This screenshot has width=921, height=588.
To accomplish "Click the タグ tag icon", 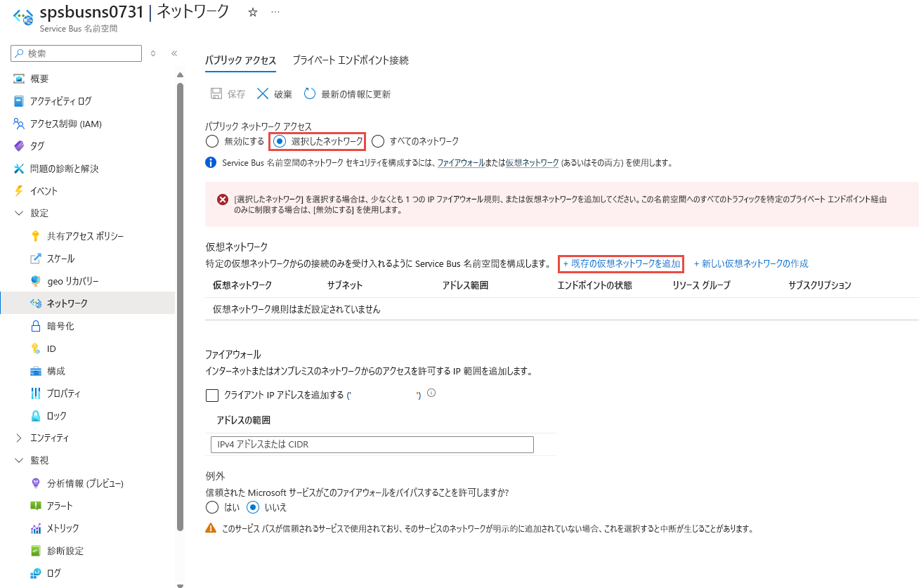I will coord(19,146).
